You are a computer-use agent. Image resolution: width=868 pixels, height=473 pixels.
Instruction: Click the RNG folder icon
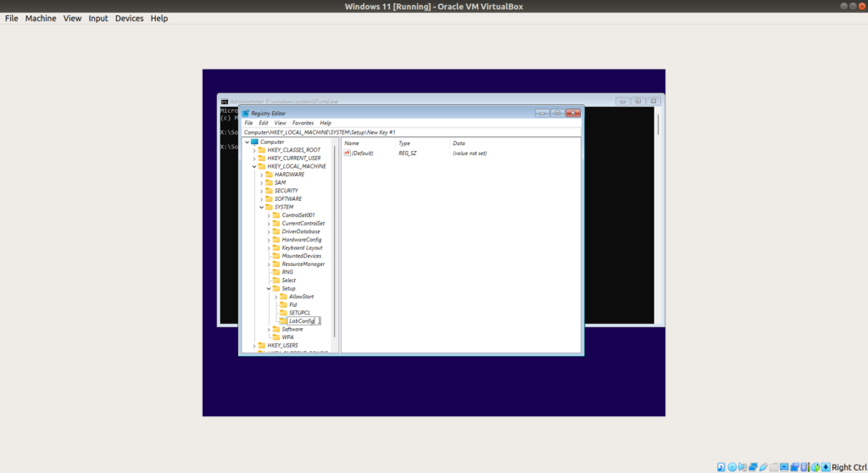click(276, 272)
